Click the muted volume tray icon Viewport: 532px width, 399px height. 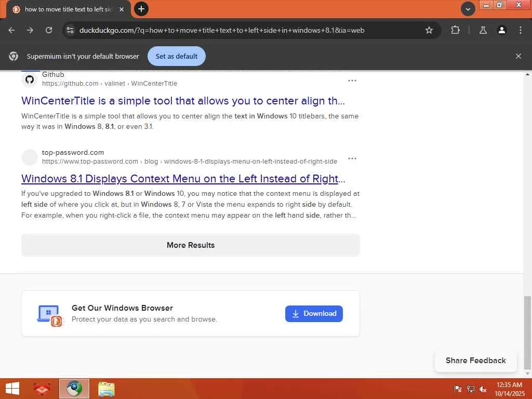pos(483,389)
